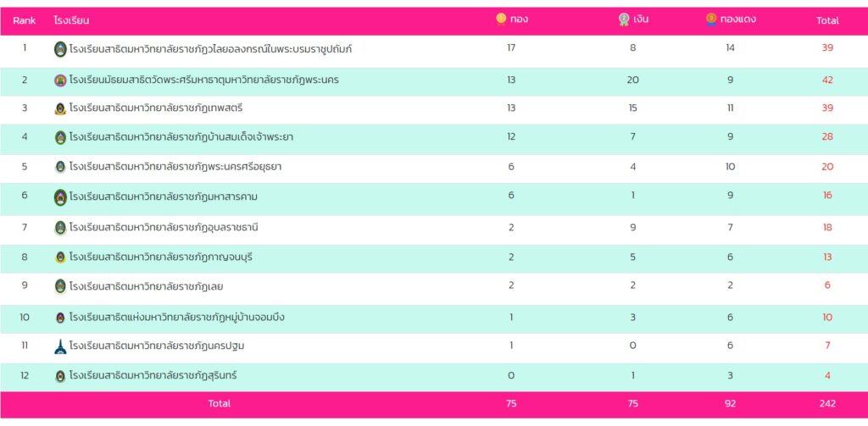Image resolution: width=868 pixels, height=426 pixels.
Task: Click grand total 242 in footer
Action: click(x=827, y=403)
